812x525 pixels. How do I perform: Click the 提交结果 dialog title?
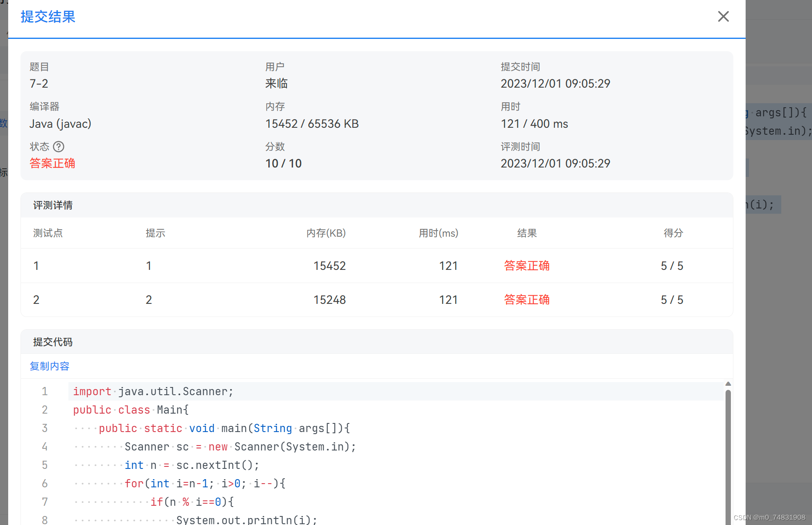(48, 17)
